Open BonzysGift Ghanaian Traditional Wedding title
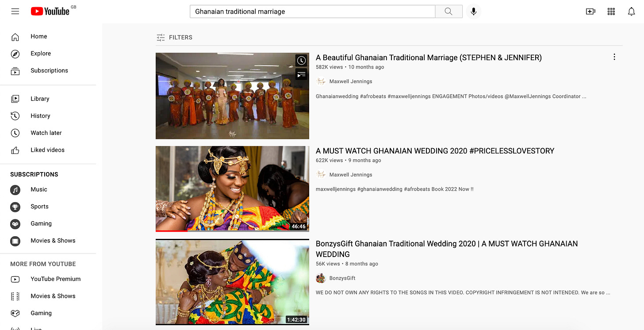Screen dimensions: 644x330 pos(447,249)
